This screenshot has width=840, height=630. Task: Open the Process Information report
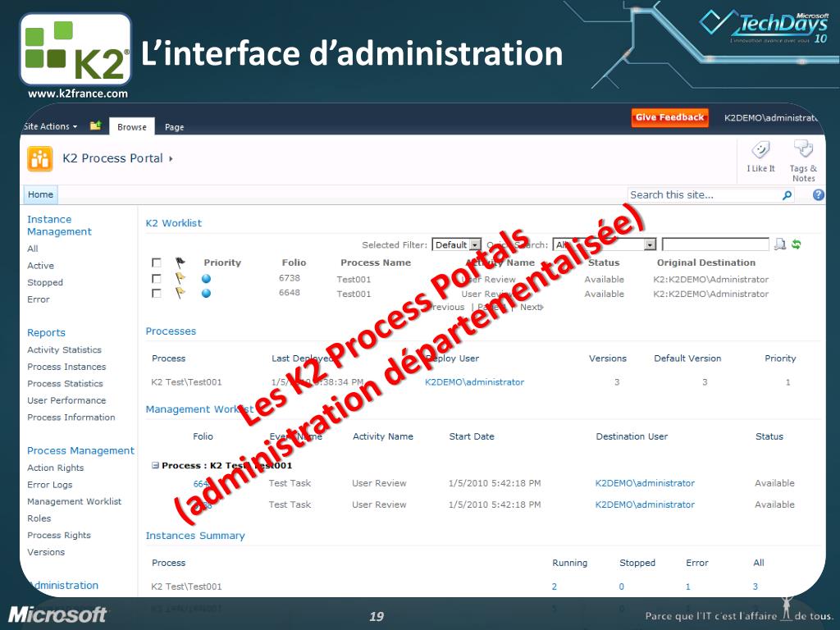(x=71, y=418)
